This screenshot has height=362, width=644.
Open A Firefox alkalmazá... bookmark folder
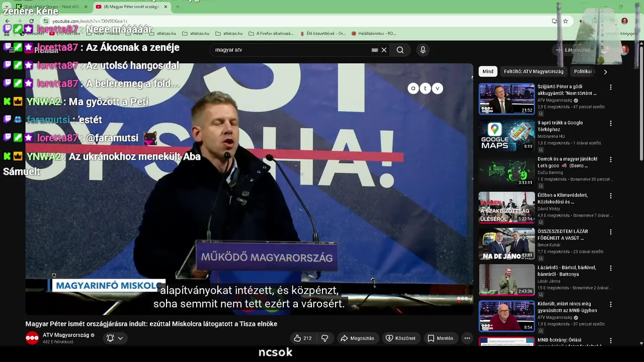click(x=271, y=34)
